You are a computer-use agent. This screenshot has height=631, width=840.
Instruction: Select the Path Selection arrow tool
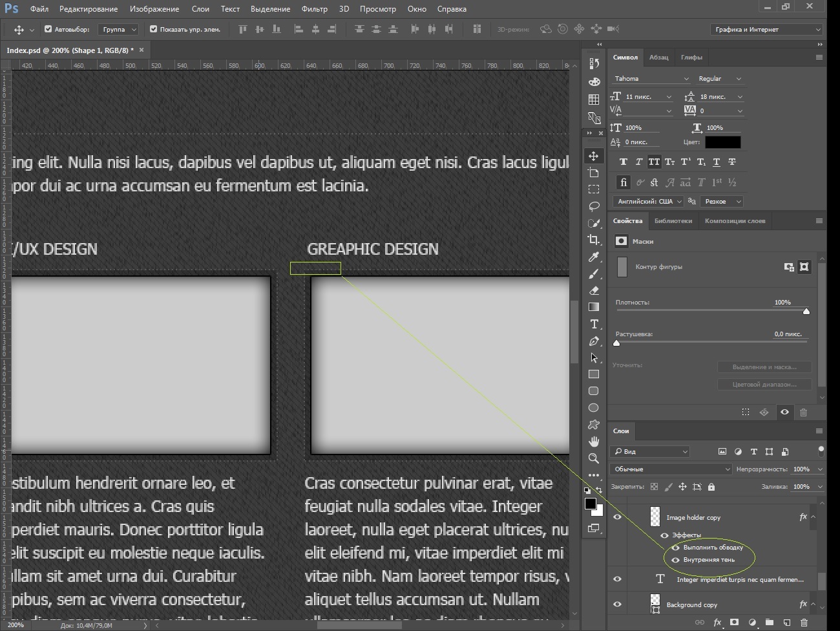(594, 358)
